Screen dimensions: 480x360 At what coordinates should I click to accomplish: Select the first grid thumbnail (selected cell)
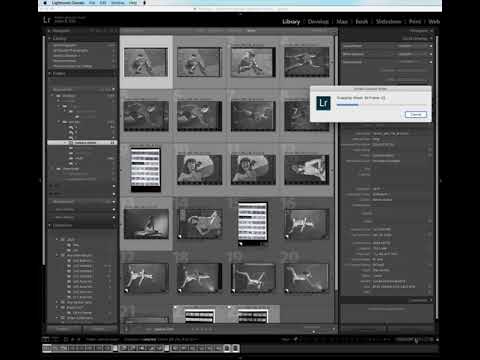[146, 62]
